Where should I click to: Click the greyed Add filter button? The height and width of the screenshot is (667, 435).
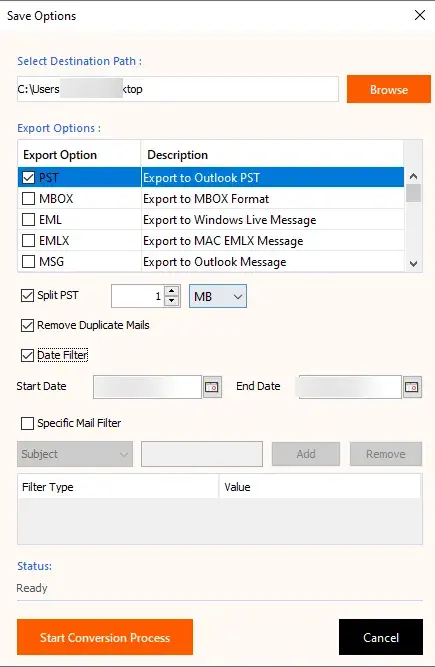coord(306,454)
